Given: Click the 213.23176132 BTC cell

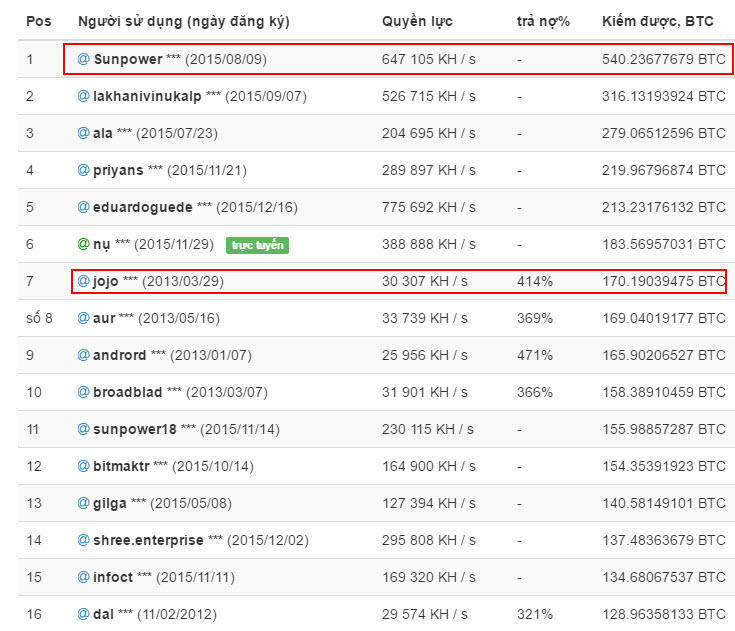Looking at the screenshot, I should pyautogui.click(x=664, y=207).
